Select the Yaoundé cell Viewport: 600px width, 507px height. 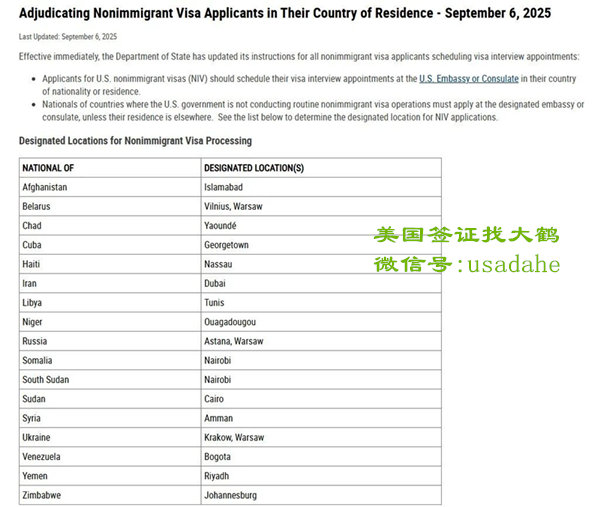[321, 226]
